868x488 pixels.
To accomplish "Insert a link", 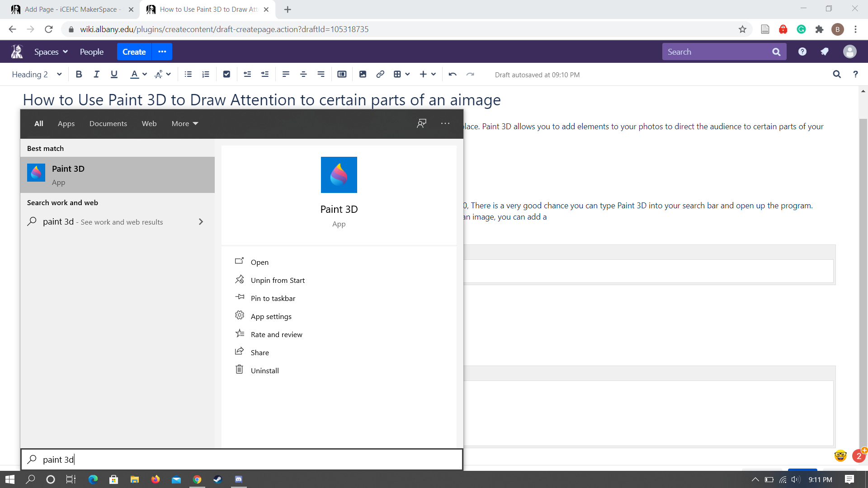I will pyautogui.click(x=380, y=75).
